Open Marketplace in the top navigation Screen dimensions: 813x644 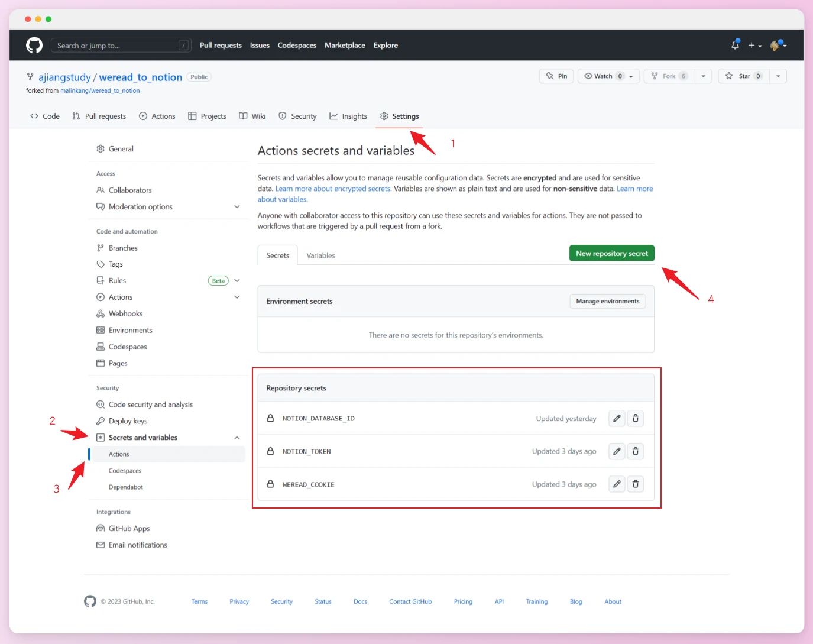[345, 46]
